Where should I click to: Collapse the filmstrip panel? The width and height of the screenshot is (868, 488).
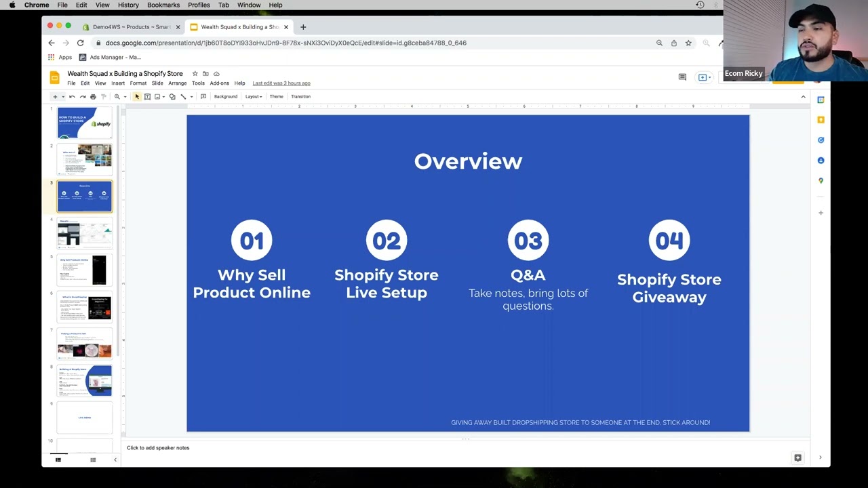pos(115,460)
